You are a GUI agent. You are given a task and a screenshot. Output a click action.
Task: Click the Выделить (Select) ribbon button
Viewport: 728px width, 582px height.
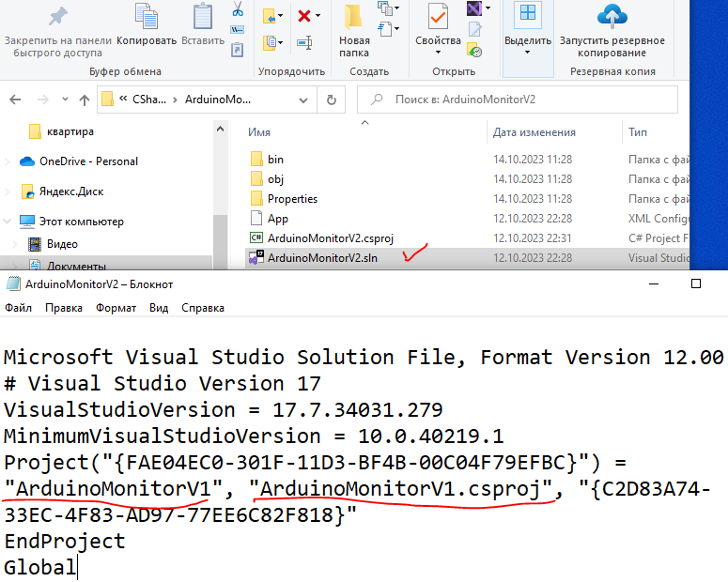point(528,29)
